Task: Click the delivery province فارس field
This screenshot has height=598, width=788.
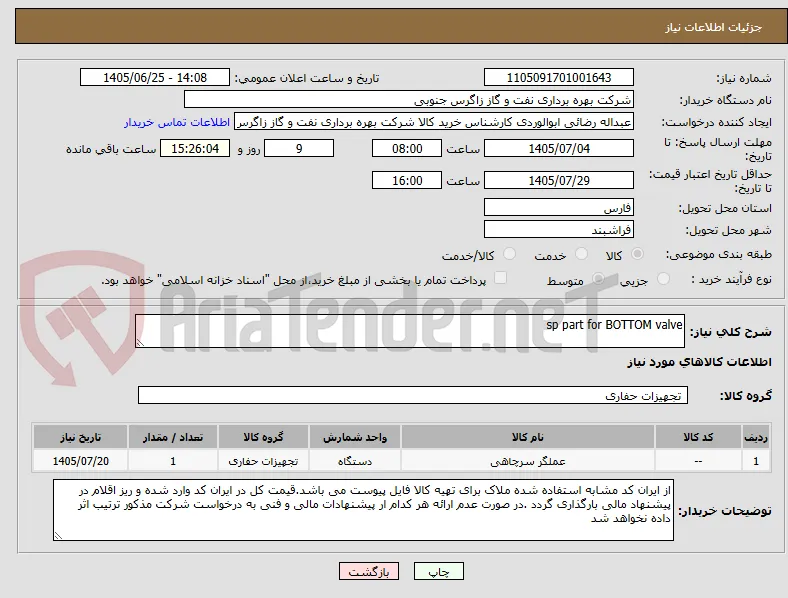Action: pyautogui.click(x=559, y=208)
